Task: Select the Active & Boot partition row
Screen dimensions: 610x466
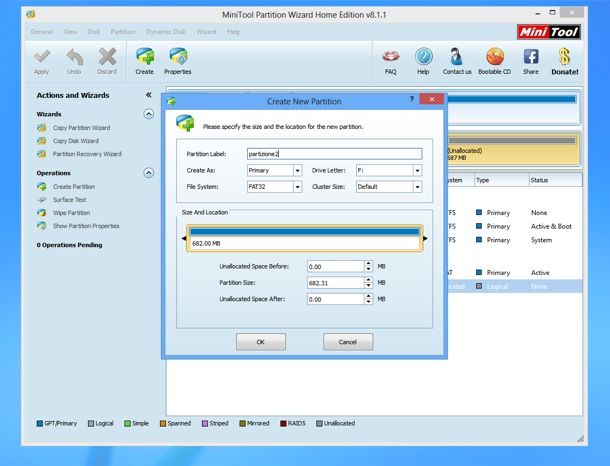Action: 514,226
